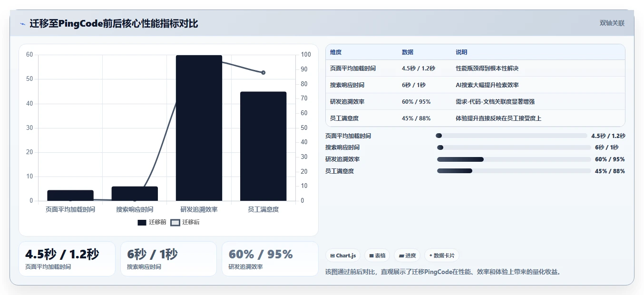Screen dimensions: 644x295
Task: Click the 页面平均加载时间 progress bar
Action: click(511, 136)
